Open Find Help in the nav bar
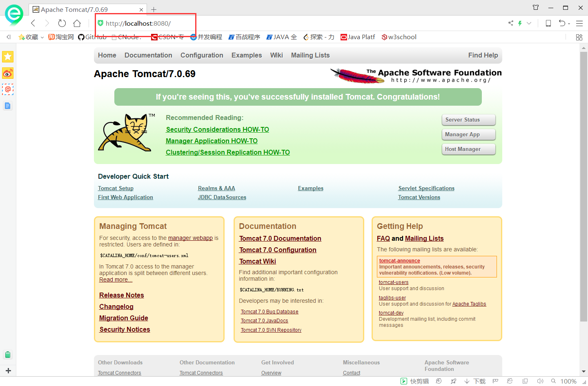The width and height of the screenshot is (588, 386). coord(483,55)
